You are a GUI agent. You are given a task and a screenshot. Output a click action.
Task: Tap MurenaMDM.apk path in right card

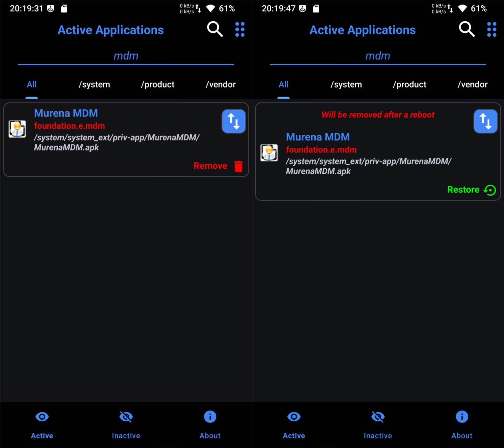tap(369, 166)
